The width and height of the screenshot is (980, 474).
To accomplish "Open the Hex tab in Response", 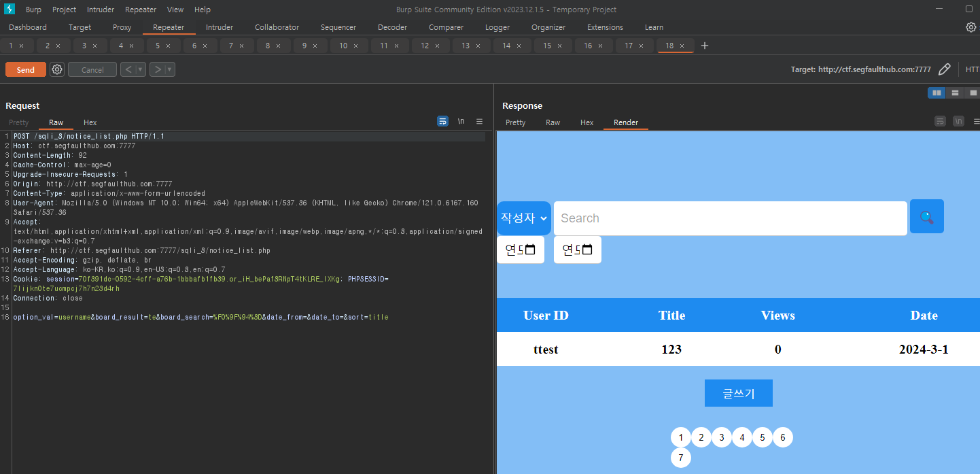I will tap(587, 122).
